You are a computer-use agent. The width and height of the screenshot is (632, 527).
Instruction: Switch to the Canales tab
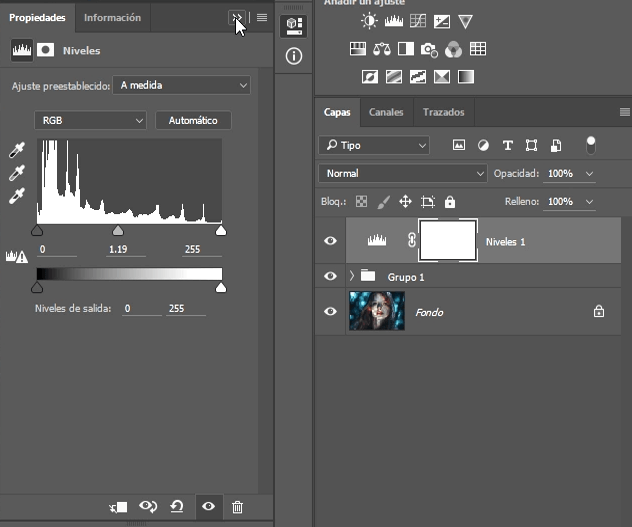[x=386, y=112]
